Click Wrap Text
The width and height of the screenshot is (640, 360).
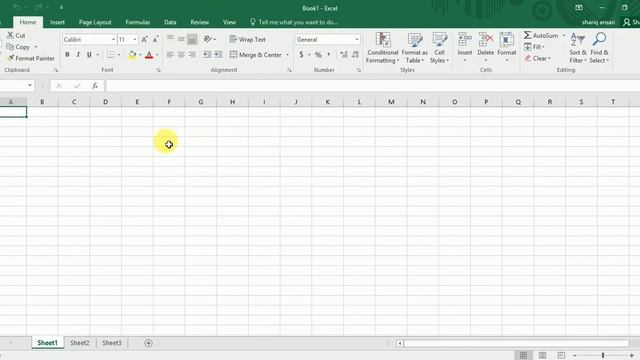[x=248, y=39]
